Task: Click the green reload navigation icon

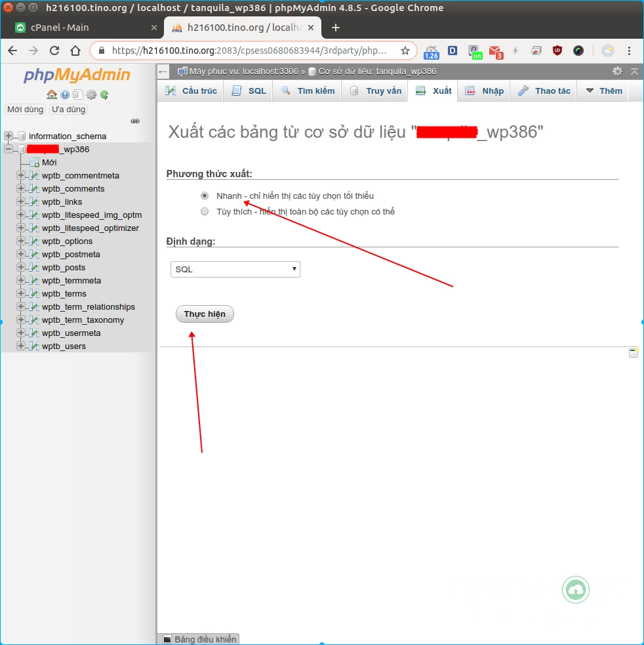Action: pyautogui.click(x=104, y=94)
